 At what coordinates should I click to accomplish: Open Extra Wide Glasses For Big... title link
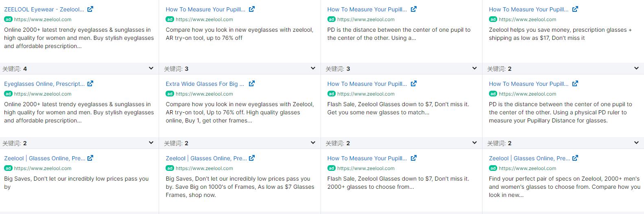coord(205,84)
